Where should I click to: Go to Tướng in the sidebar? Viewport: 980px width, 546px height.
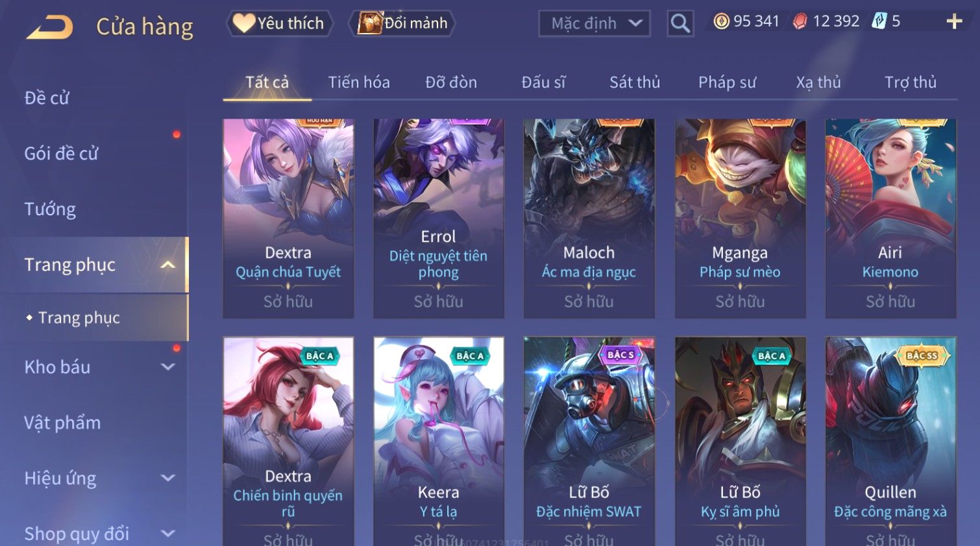click(50, 209)
